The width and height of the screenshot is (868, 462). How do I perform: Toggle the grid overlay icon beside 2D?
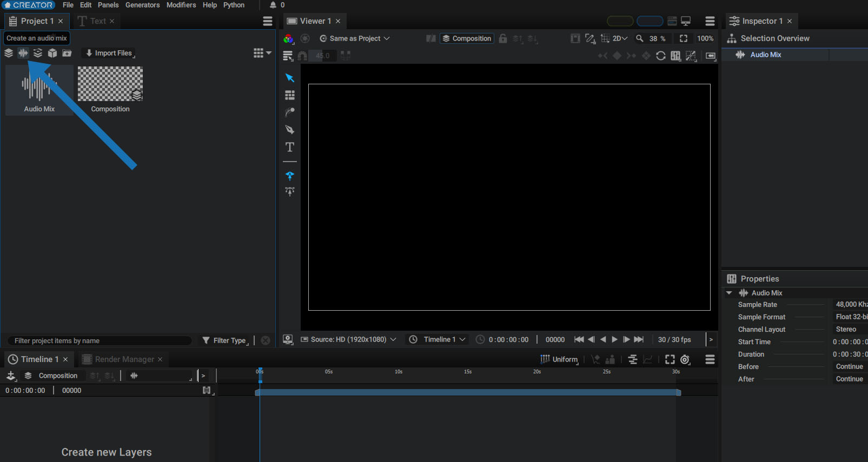pos(605,38)
